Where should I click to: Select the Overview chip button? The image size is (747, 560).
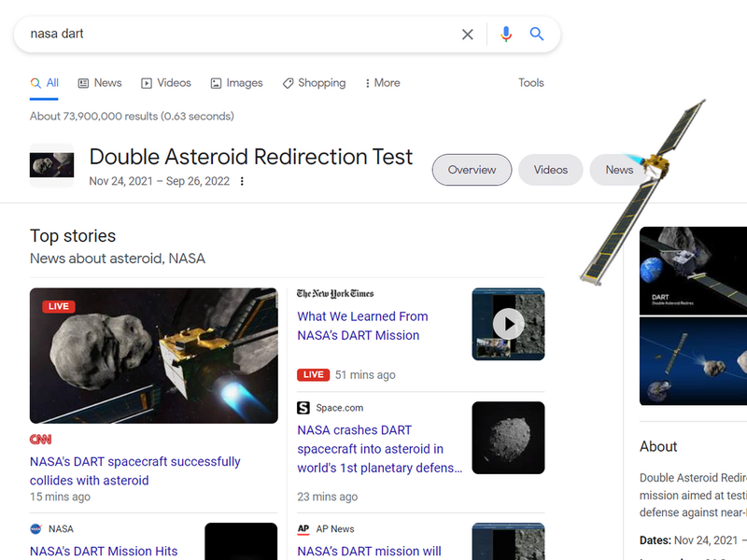tap(472, 170)
